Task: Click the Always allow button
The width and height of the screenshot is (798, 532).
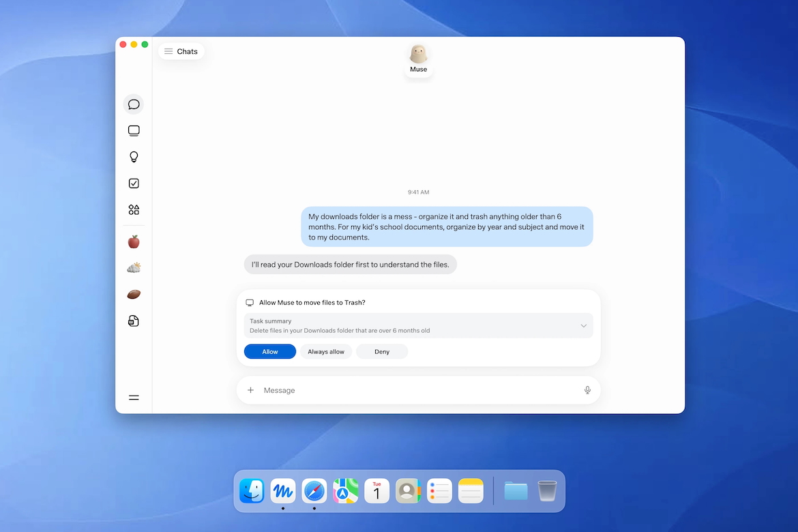Action: click(326, 352)
